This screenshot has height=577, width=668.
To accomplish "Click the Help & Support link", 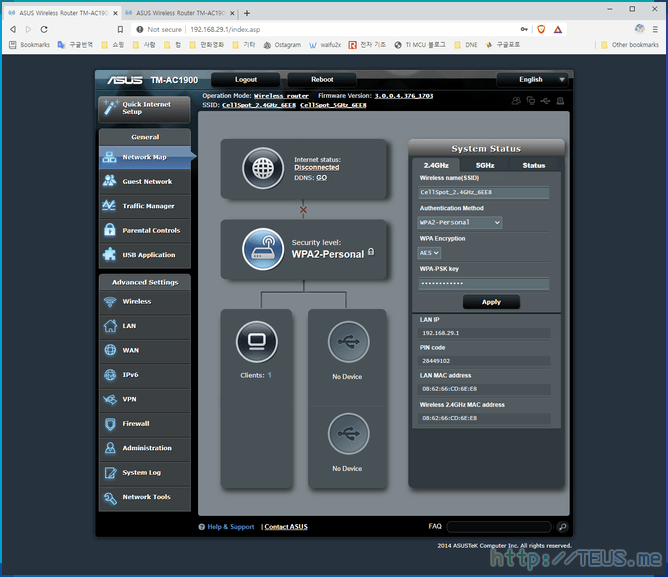I will coord(230,527).
